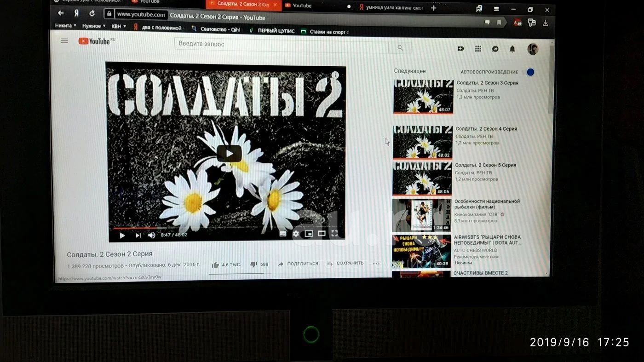Share the video via ПОДЕЛИТЬСЯ
Viewport: 644px width, 362px height.
[298, 264]
